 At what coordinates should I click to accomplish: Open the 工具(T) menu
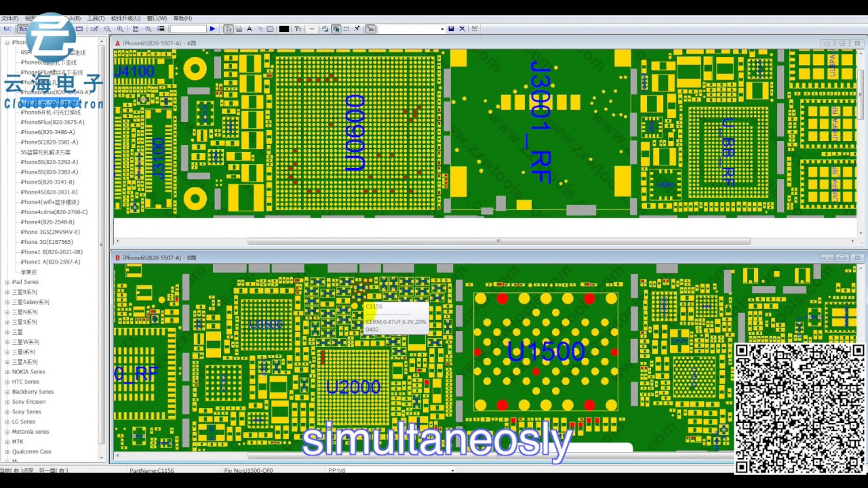[x=96, y=18]
